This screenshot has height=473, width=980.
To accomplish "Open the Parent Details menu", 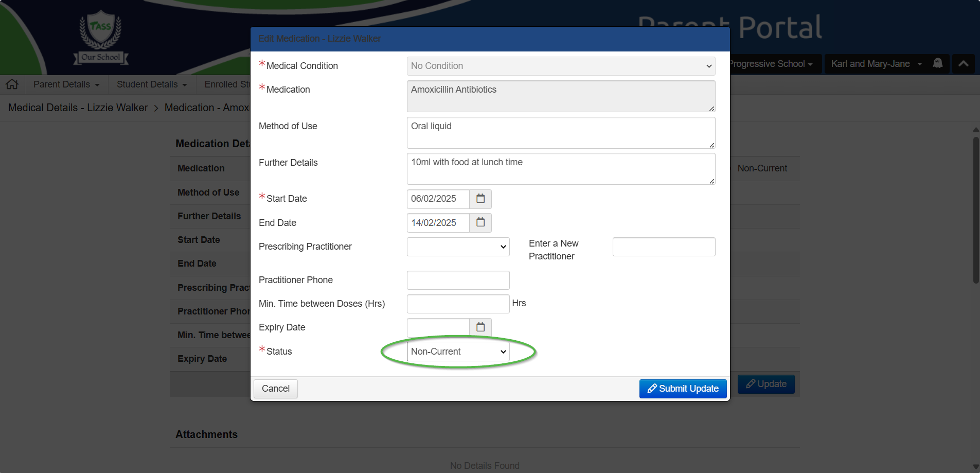I will [x=66, y=84].
